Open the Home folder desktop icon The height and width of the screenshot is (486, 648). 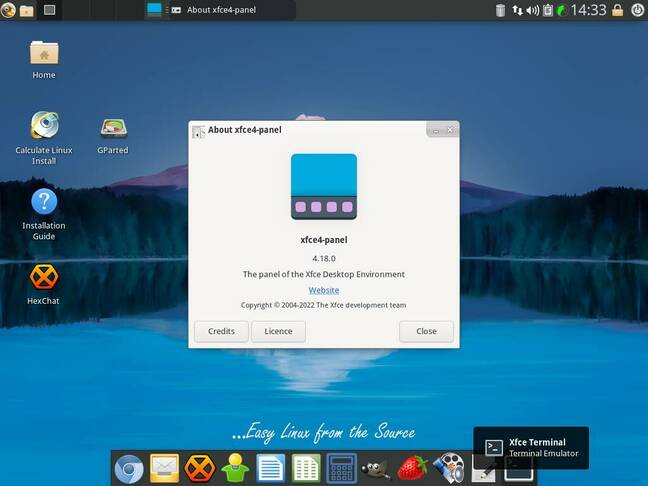pyautogui.click(x=44, y=60)
